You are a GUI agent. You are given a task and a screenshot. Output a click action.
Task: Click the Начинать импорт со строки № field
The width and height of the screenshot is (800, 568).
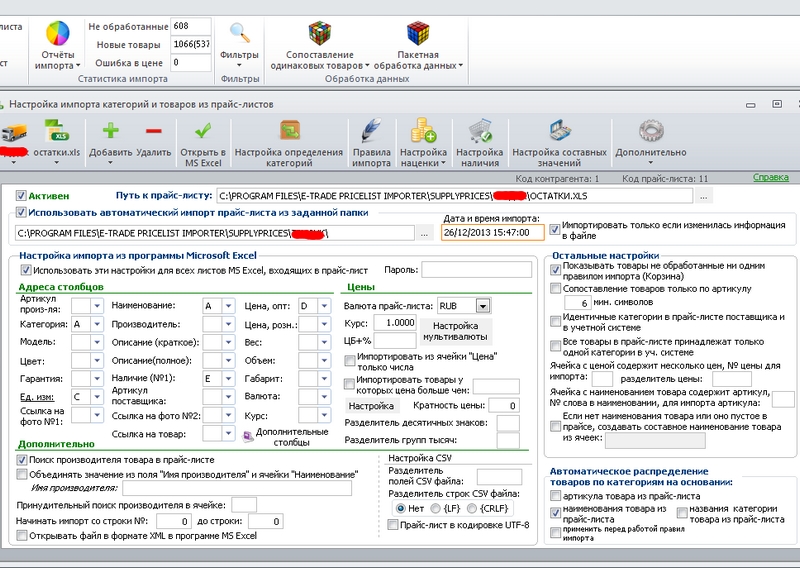coord(173,521)
